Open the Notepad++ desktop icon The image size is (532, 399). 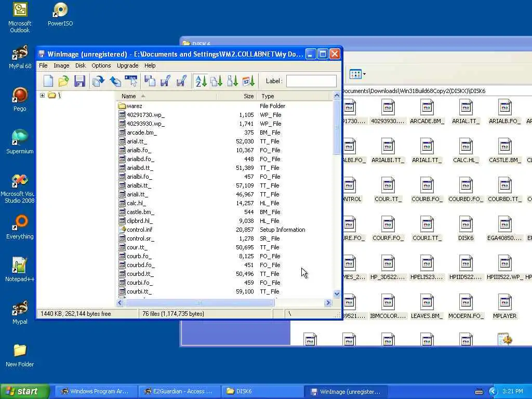20,270
